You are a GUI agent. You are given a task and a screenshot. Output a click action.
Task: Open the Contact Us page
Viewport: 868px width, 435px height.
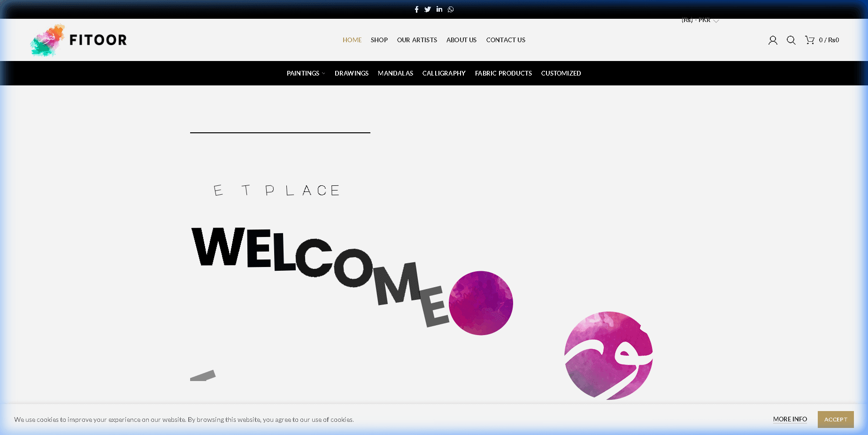pyautogui.click(x=506, y=40)
